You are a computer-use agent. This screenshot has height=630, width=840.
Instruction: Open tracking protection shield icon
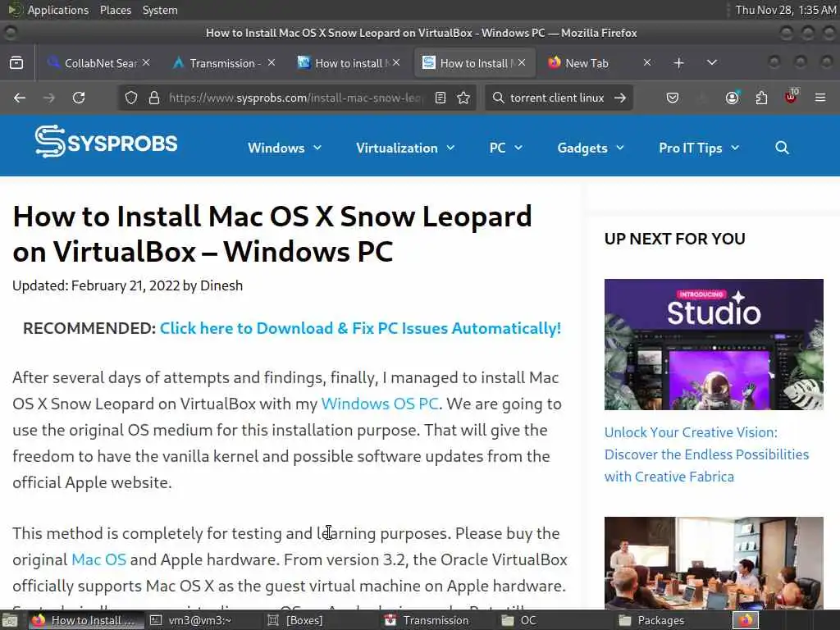click(x=131, y=98)
